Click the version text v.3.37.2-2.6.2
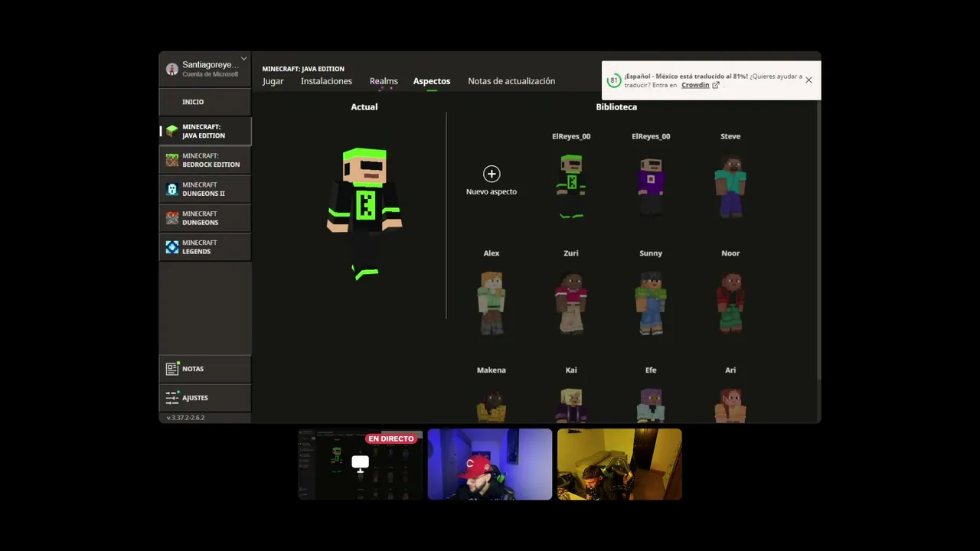The width and height of the screenshot is (980, 551). pos(185,418)
